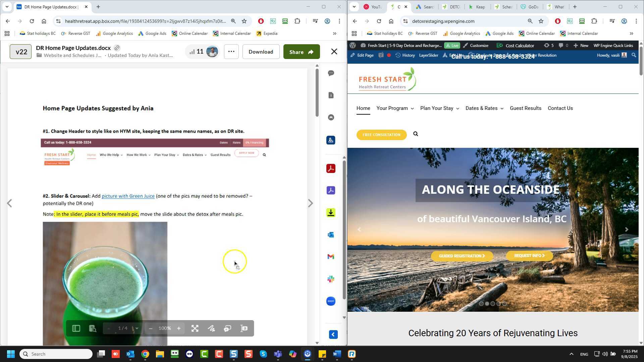Toggle thumbnails sidebar in document viewer
The width and height of the screenshot is (644, 362).
[x=76, y=328]
